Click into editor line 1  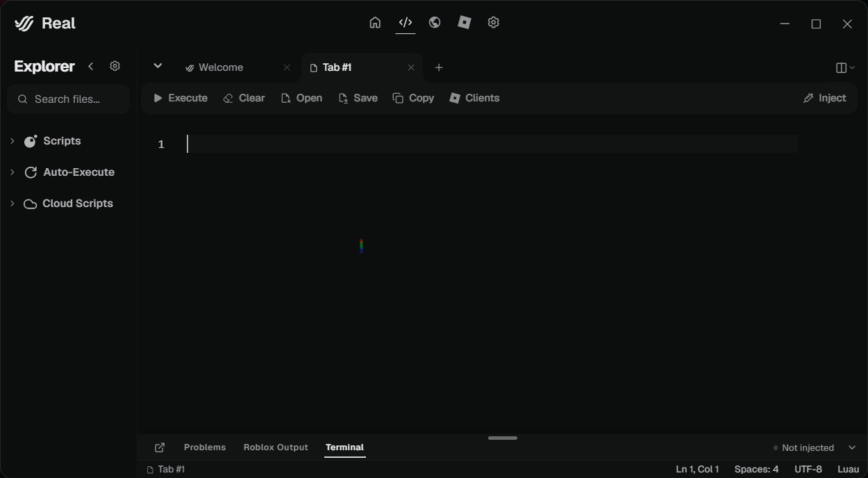[492, 144]
